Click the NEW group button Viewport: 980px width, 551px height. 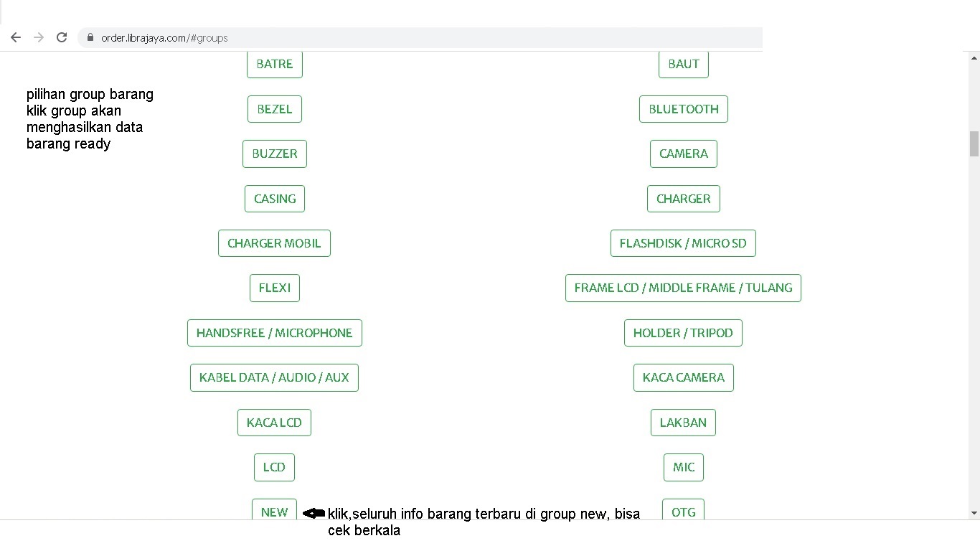pyautogui.click(x=274, y=510)
